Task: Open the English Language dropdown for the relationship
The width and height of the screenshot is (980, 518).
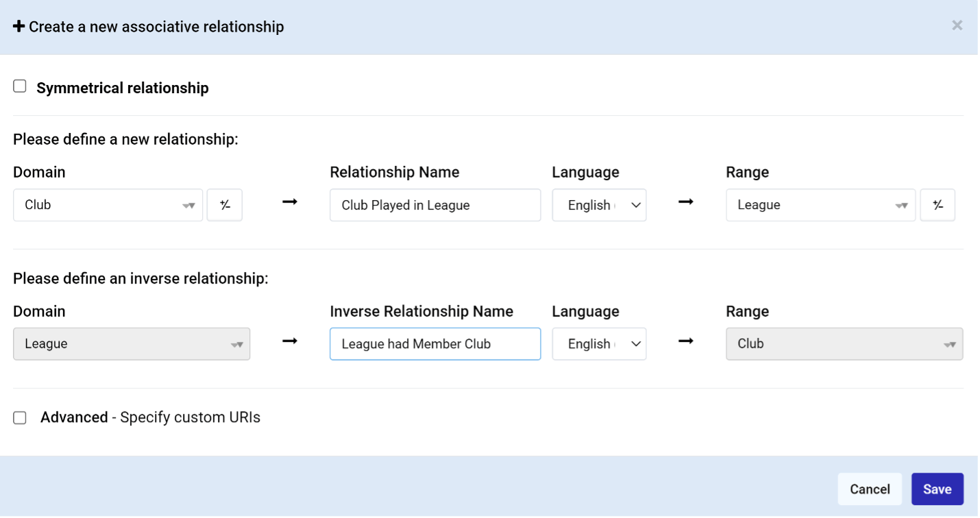Action: [599, 205]
